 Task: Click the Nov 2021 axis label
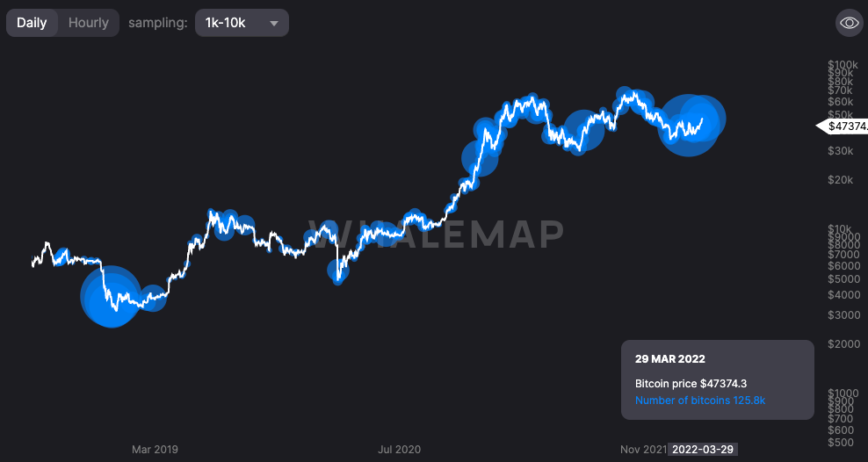(x=643, y=450)
